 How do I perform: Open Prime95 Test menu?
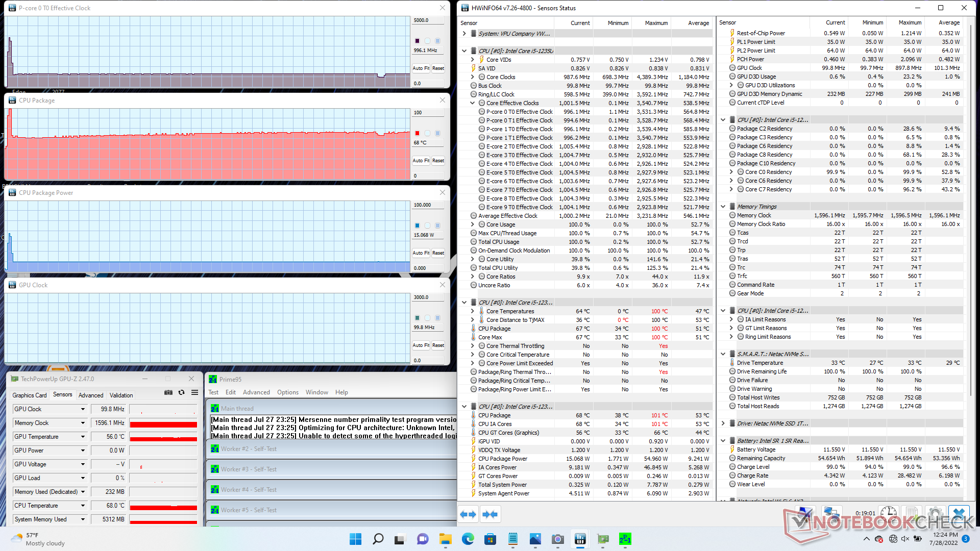[x=213, y=392]
